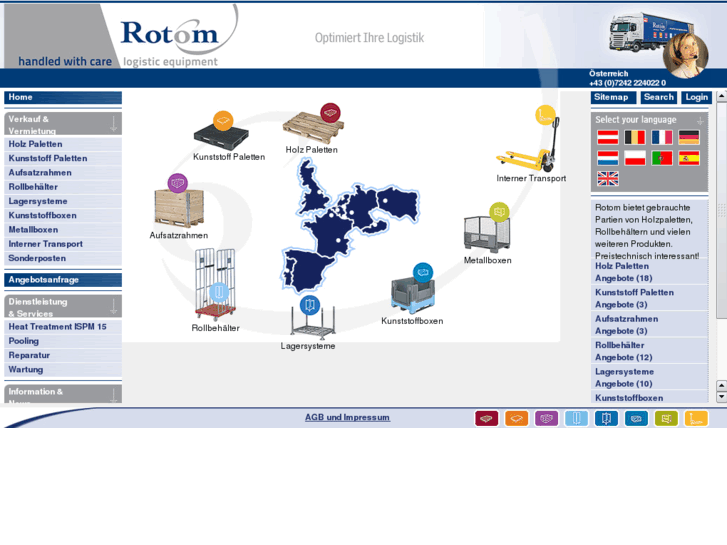This screenshot has height=545, width=727.
Task: Switch to Spanish via the Spain flag
Action: click(689, 158)
